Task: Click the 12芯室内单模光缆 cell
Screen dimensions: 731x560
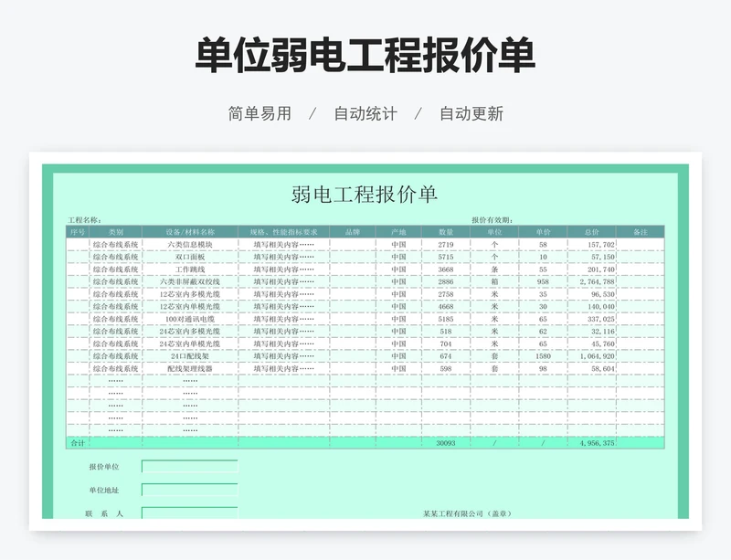Action: point(190,306)
